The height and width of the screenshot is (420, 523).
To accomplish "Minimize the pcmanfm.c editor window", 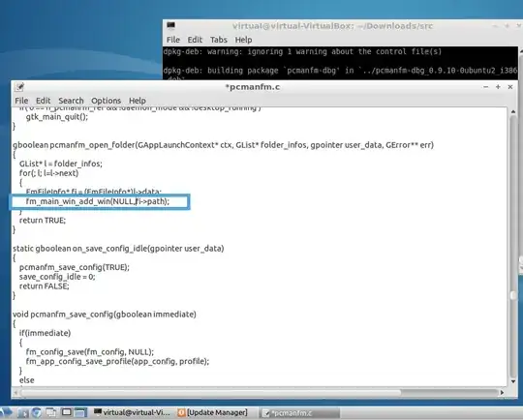I will (x=485, y=87).
